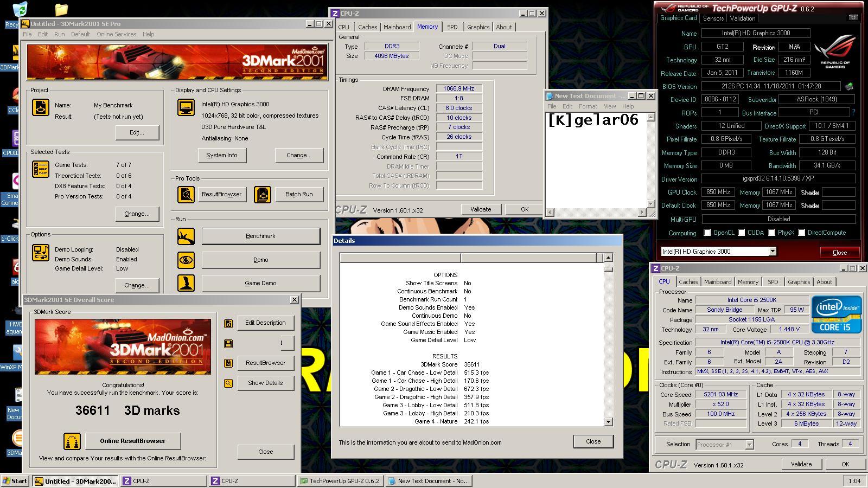Click the Game Demo joystick icon

186,283
